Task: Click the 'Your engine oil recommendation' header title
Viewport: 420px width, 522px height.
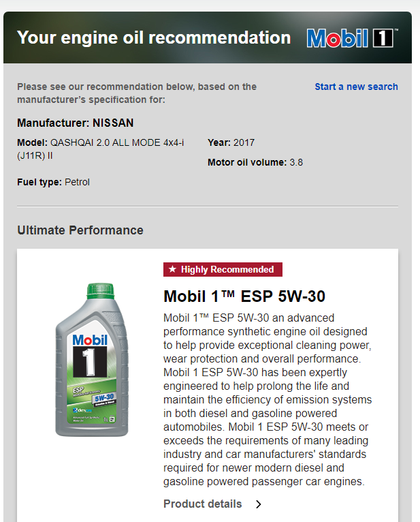Action: coord(154,37)
